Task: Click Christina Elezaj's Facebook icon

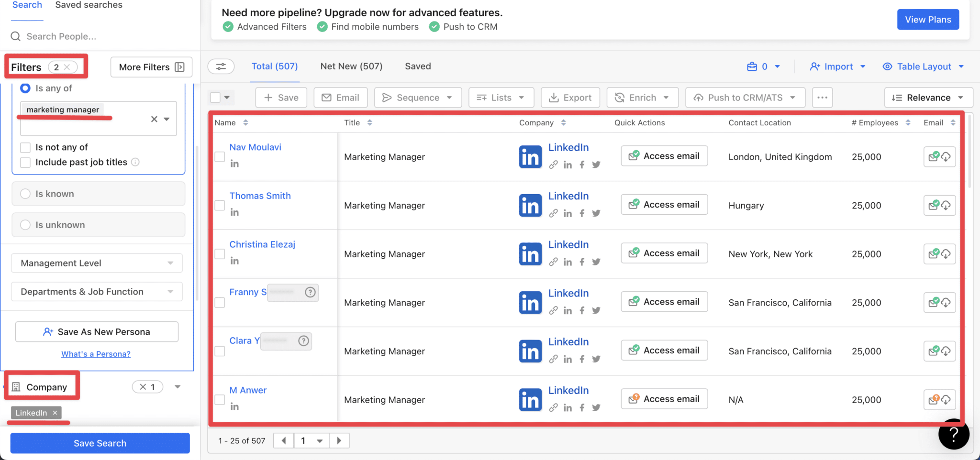Action: (x=582, y=262)
